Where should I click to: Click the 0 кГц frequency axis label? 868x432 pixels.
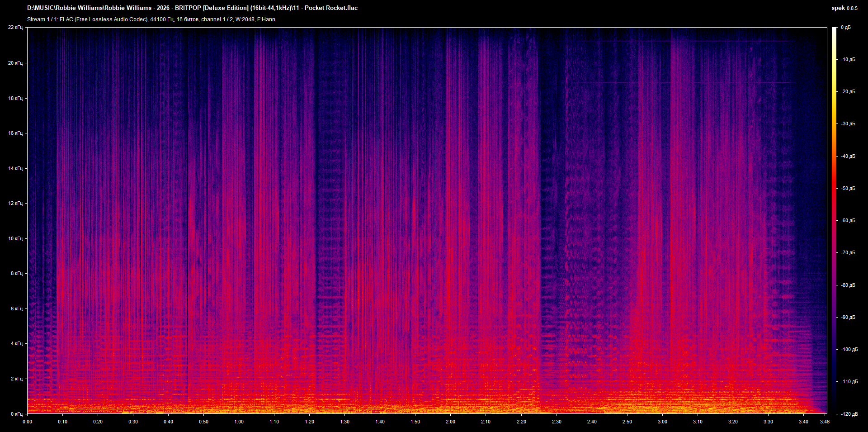click(16, 414)
